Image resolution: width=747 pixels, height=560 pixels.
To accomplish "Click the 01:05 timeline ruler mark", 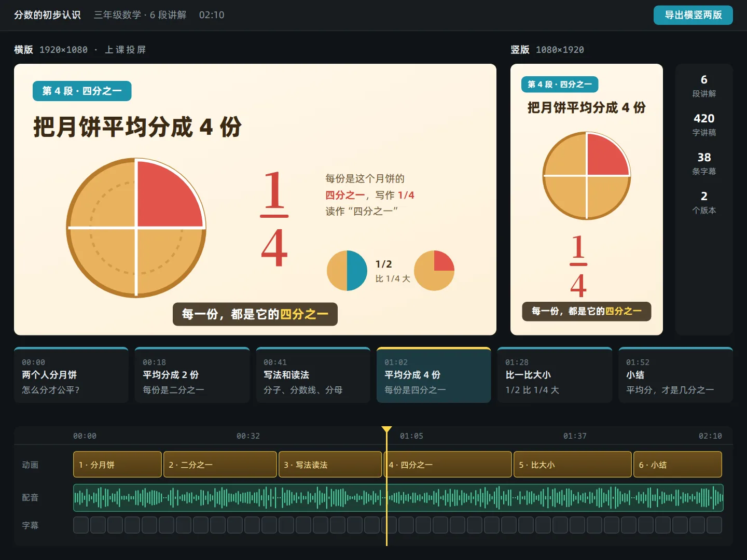I will pos(411,436).
